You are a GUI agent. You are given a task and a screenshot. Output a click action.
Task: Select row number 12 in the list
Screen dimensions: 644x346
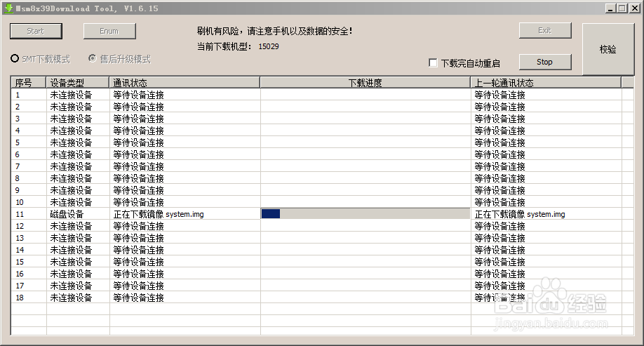(x=20, y=226)
